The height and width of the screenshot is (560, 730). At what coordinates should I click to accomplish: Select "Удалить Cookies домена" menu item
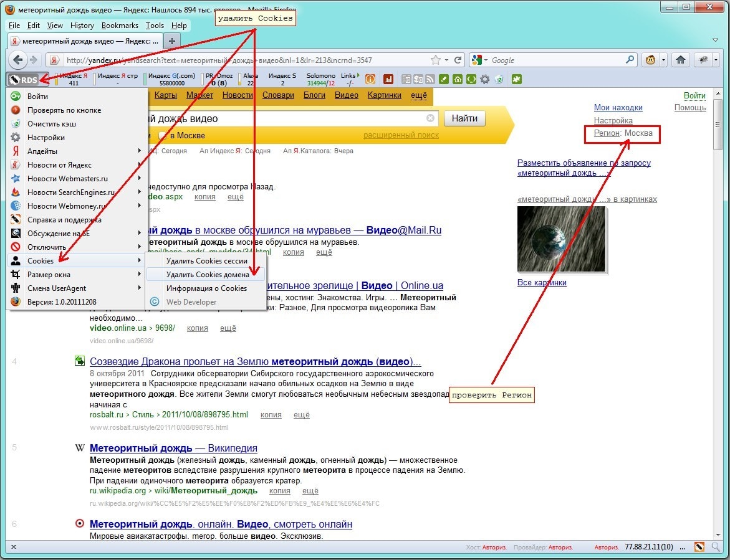tap(207, 275)
